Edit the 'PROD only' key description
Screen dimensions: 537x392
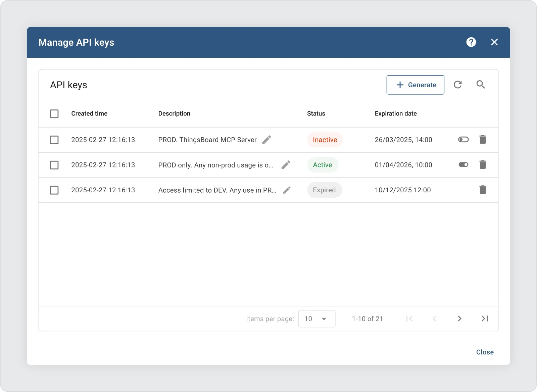tap(286, 165)
